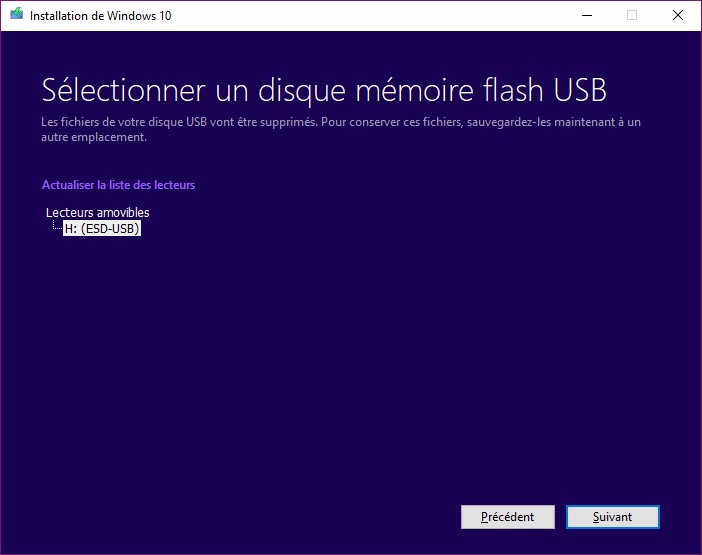Minimize the Installation de Windows 10 window
The width and height of the screenshot is (702, 555).
[585, 15]
